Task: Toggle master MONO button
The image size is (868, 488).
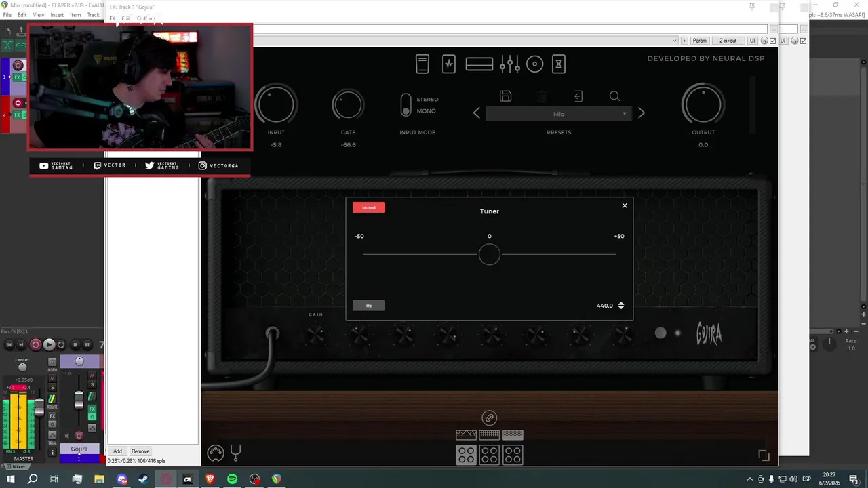Action: pos(52,362)
